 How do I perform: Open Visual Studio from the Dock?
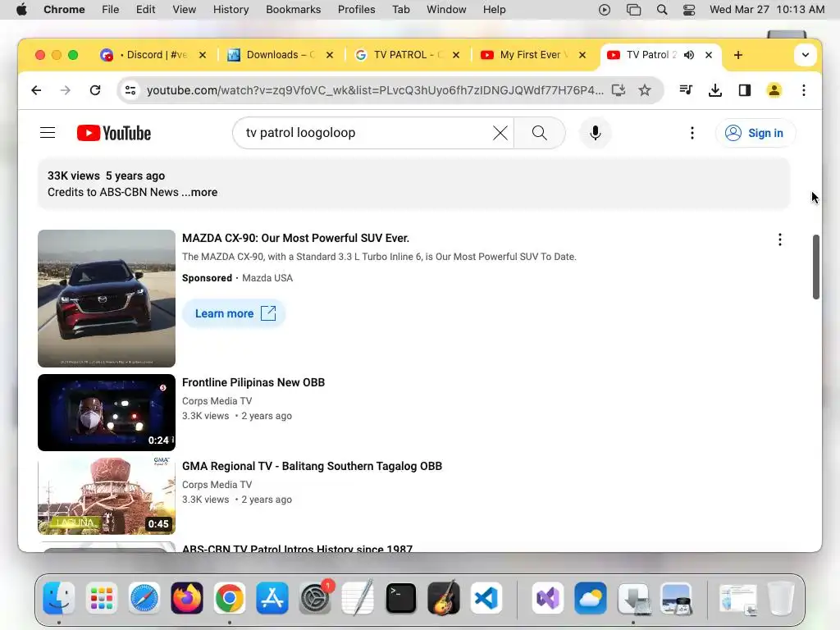tap(547, 598)
